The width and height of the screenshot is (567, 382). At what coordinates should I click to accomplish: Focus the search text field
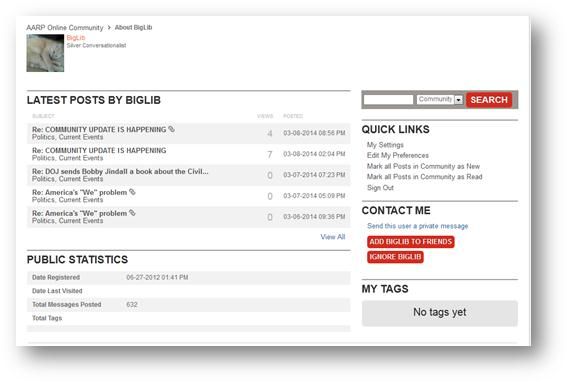click(388, 99)
